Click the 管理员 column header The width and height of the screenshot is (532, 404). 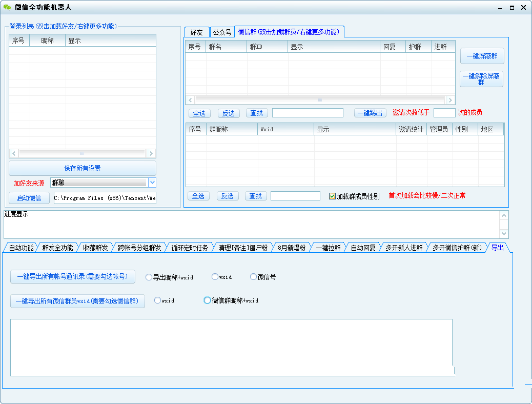point(439,129)
